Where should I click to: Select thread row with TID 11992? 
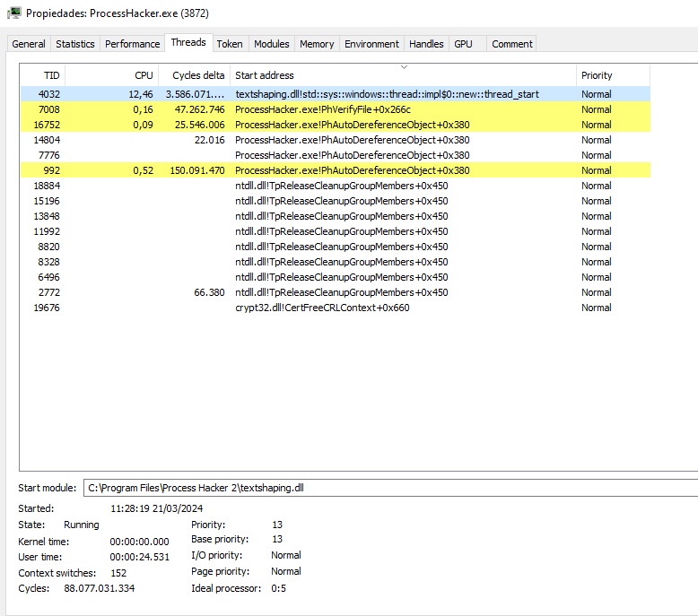tap(336, 231)
